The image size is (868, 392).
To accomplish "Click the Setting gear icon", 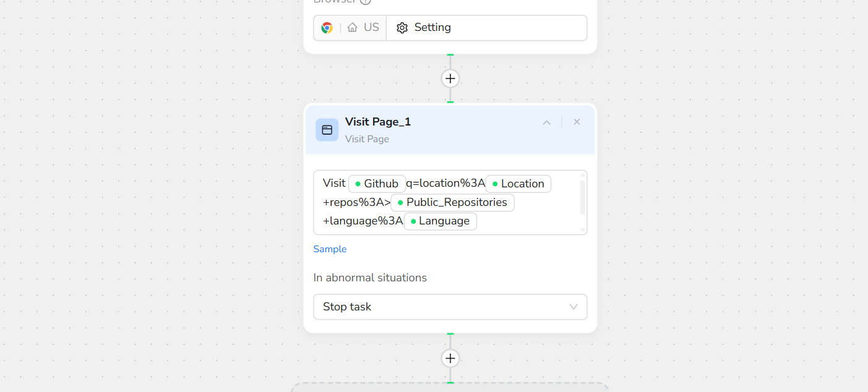I will tap(402, 28).
